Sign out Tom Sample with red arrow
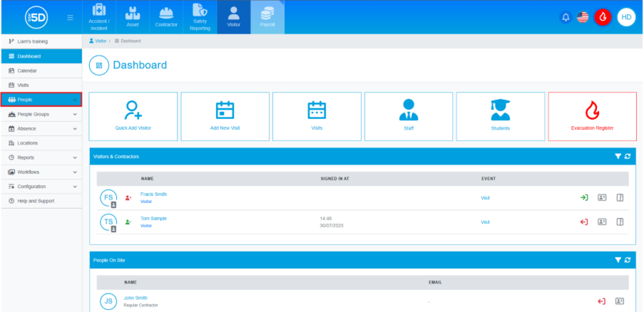 pyautogui.click(x=583, y=222)
